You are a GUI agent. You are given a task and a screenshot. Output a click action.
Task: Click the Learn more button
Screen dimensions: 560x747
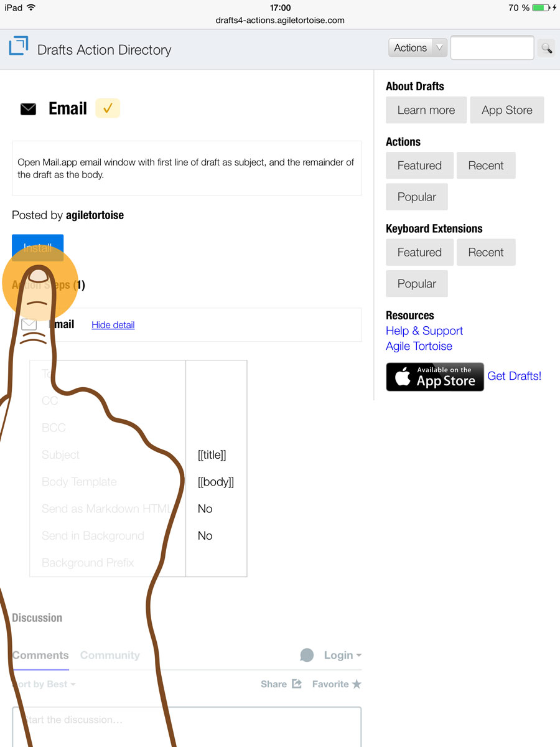(x=426, y=110)
